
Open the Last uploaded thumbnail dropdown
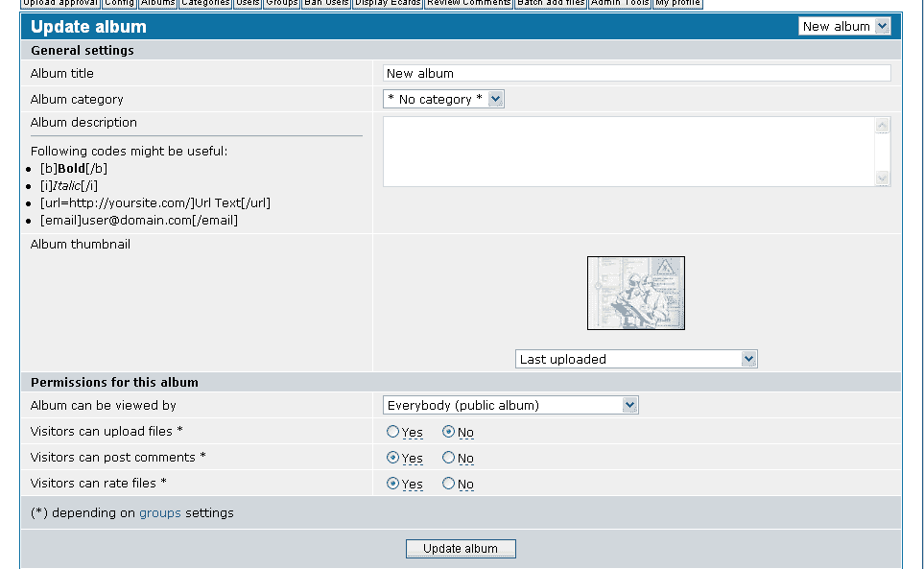[x=636, y=359]
